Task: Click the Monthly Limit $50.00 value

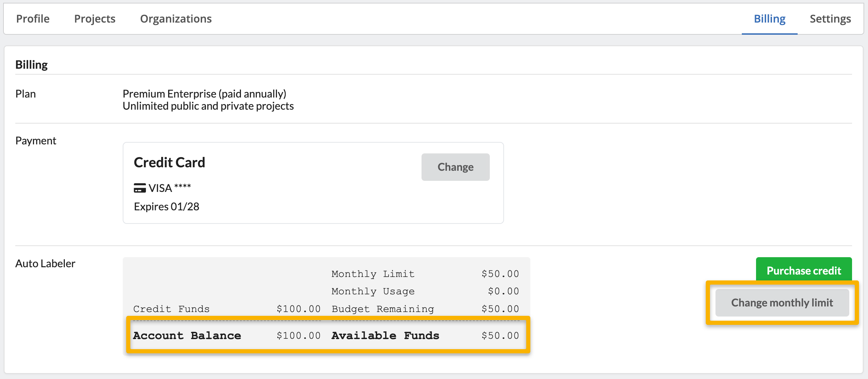Action: 500,274
